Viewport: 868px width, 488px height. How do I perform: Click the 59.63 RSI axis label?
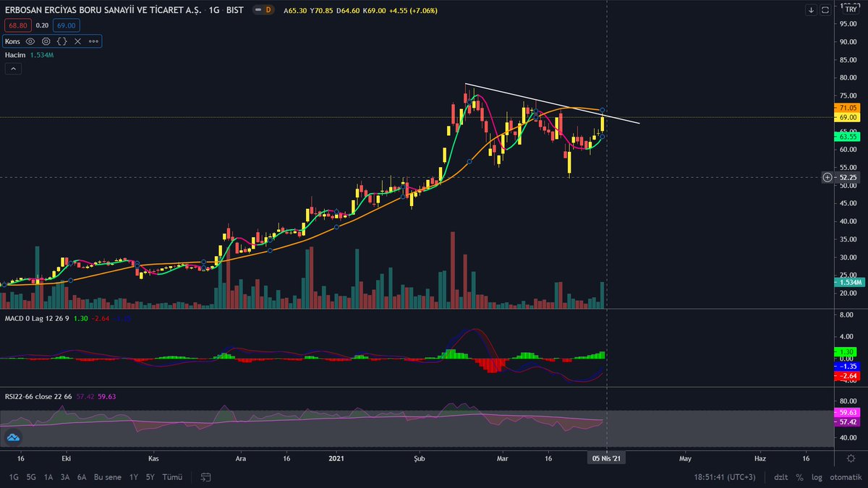(x=848, y=412)
